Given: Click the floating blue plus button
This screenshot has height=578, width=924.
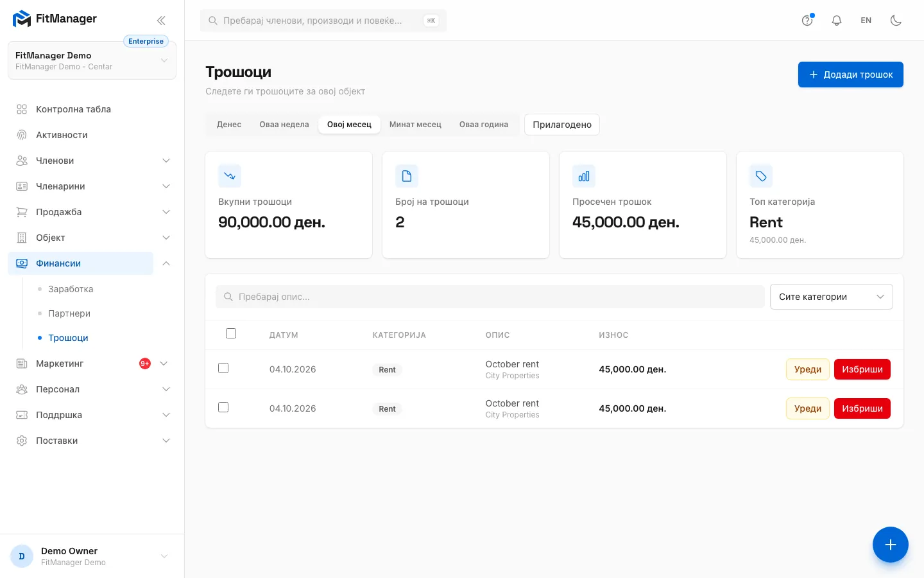Looking at the screenshot, I should 891,545.
